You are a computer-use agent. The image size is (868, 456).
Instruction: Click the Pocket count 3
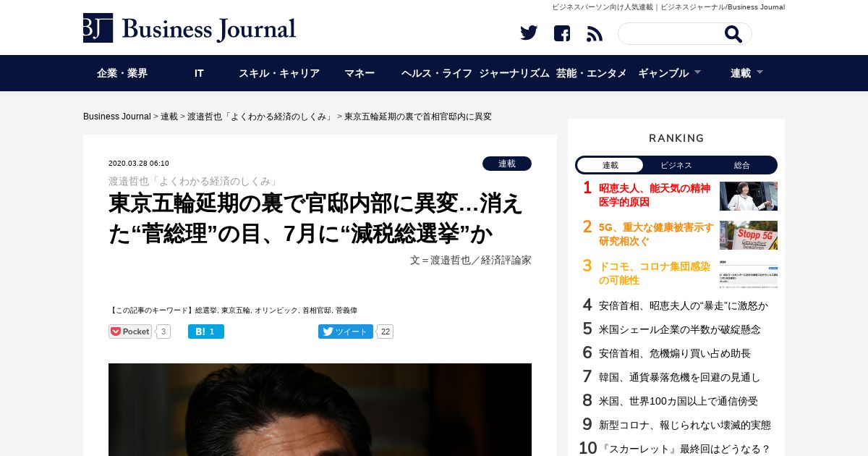163,332
